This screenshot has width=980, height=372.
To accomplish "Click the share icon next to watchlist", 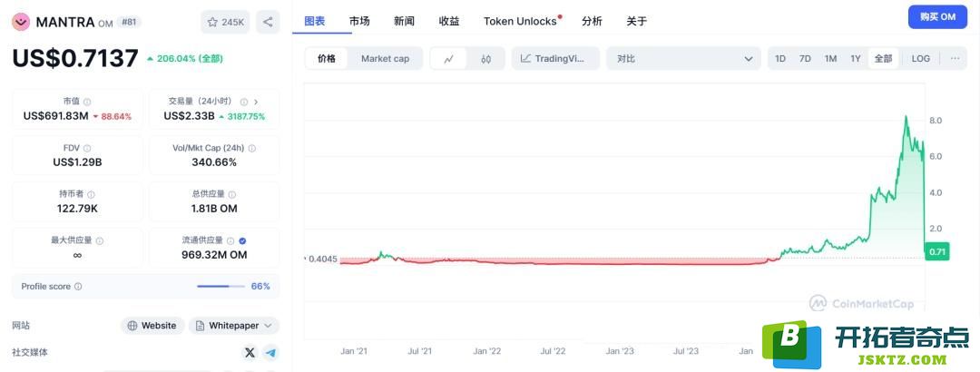I will click(268, 22).
